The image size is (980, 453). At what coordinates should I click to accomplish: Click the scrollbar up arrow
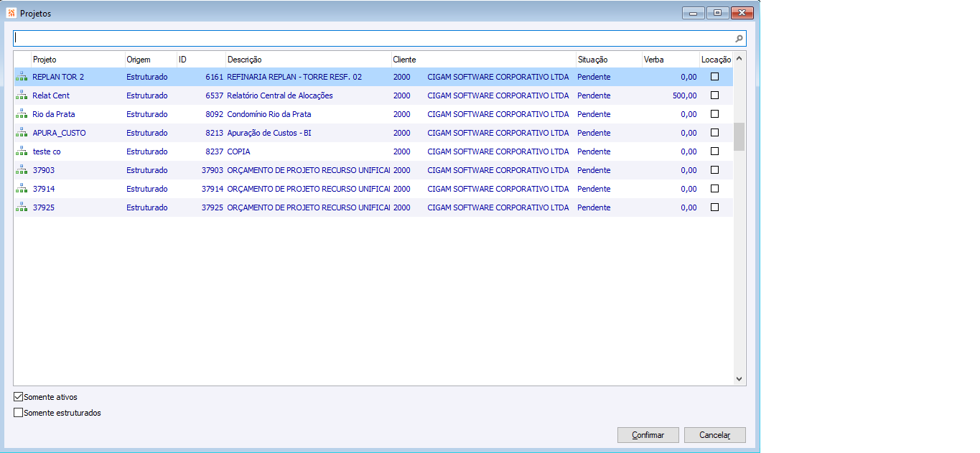click(739, 57)
